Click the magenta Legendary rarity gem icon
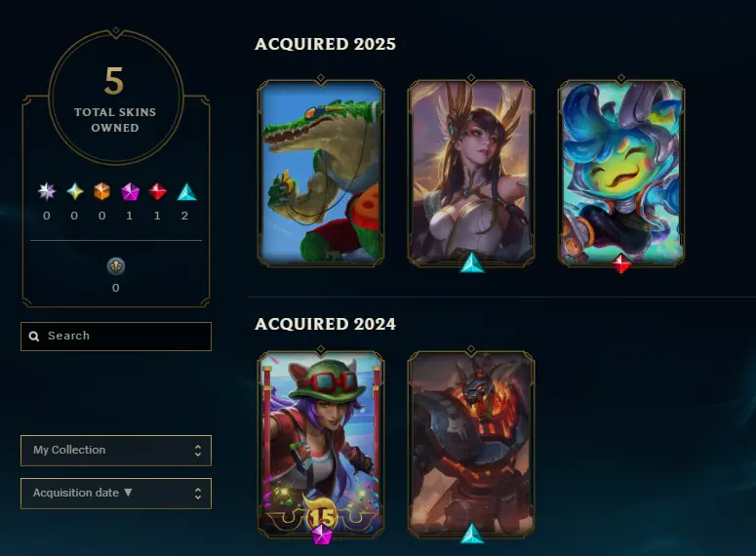Screen dimensions: 756x556 tap(130, 191)
